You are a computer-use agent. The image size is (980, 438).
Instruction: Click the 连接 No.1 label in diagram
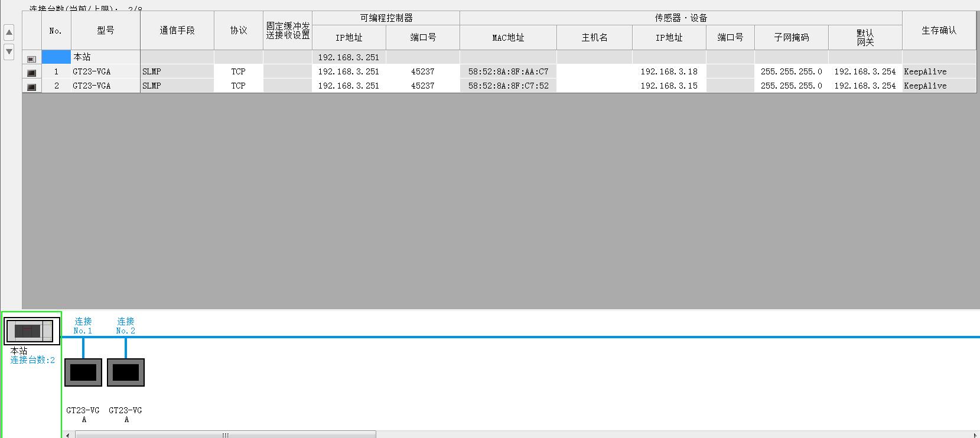[x=83, y=326]
